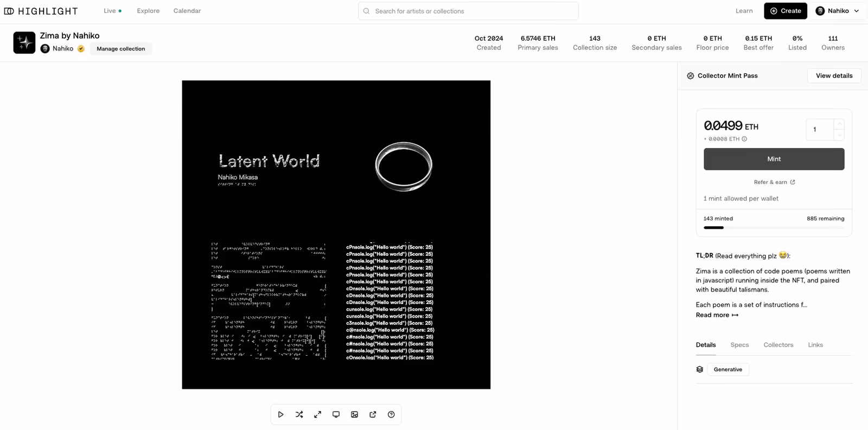This screenshot has height=430, width=868.
Task: Click the 111 Owners stat
Action: [x=833, y=43]
